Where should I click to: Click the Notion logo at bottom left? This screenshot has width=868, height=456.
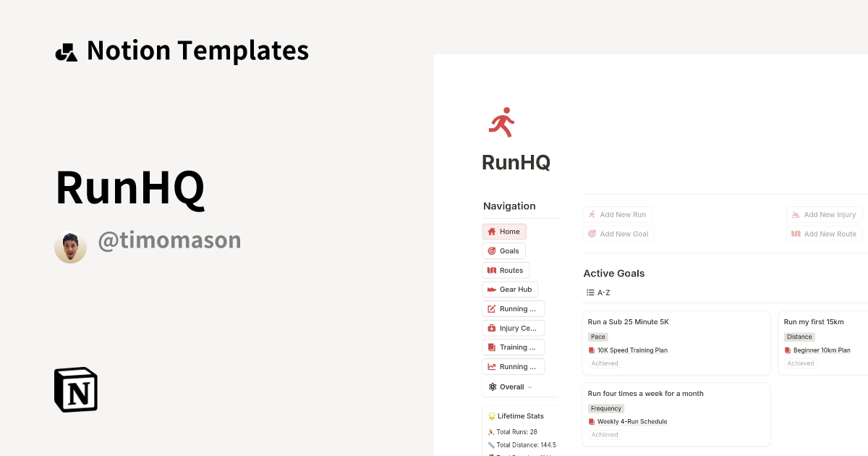point(75,389)
